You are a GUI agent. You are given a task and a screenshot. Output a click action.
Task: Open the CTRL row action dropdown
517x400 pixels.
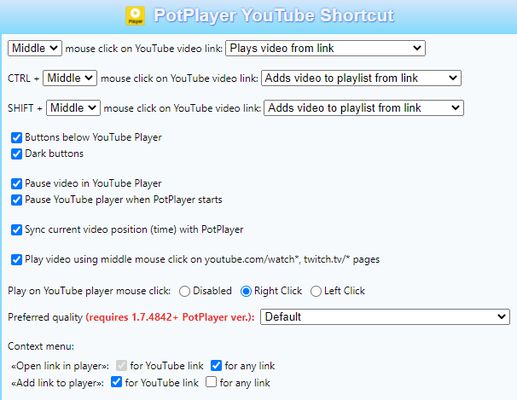click(x=361, y=78)
